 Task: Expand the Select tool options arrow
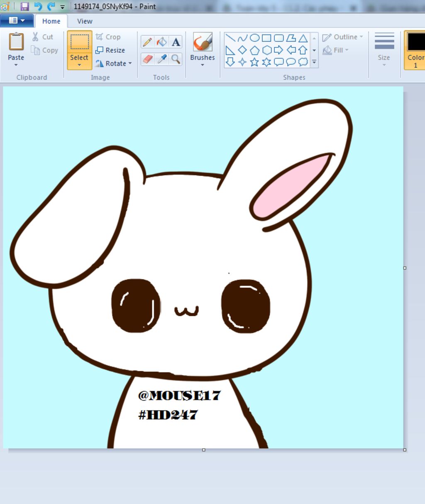79,65
